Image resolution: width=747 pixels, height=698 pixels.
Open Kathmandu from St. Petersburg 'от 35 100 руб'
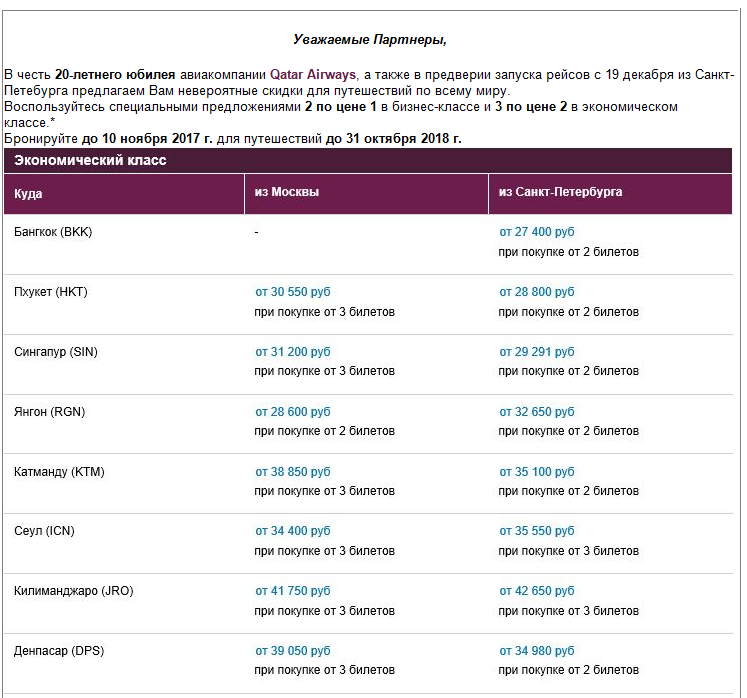536,472
